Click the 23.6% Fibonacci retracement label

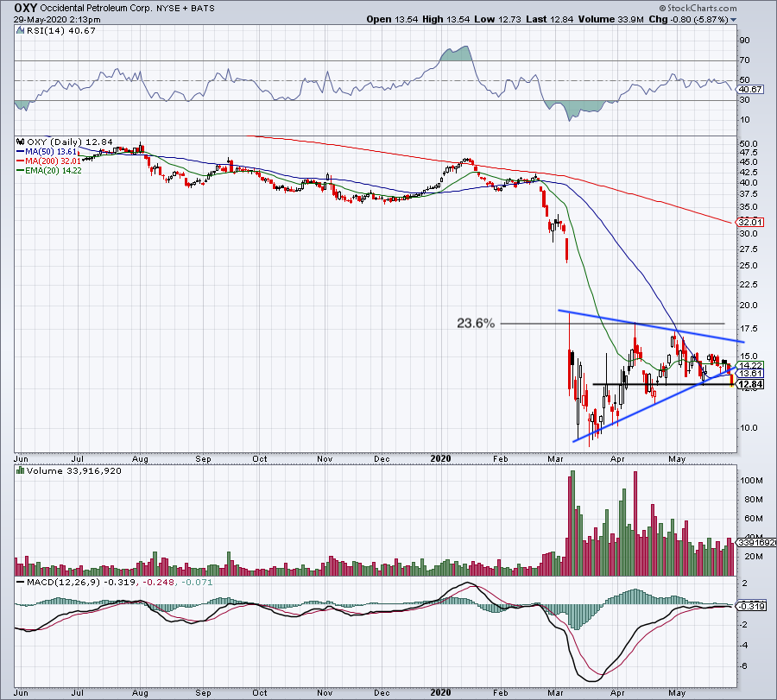476,324
